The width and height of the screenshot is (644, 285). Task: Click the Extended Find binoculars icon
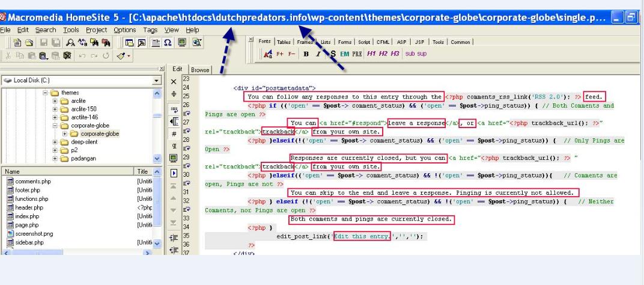(x=94, y=42)
